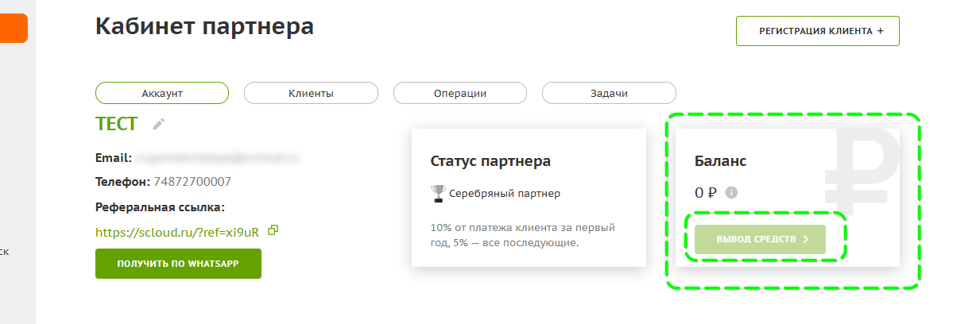Click Вывод средств button
Image resolution: width=980 pixels, height=324 pixels.
point(760,239)
